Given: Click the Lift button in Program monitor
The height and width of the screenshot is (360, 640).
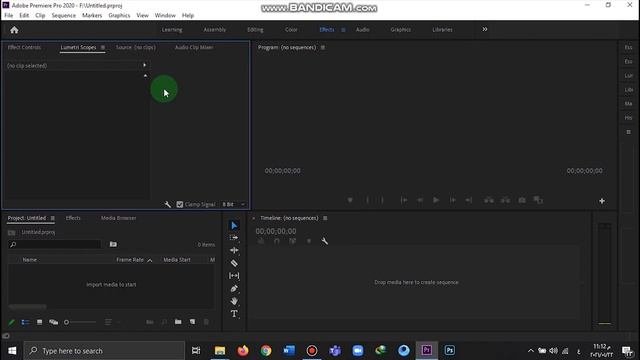Looking at the screenshot, I should (489, 200).
